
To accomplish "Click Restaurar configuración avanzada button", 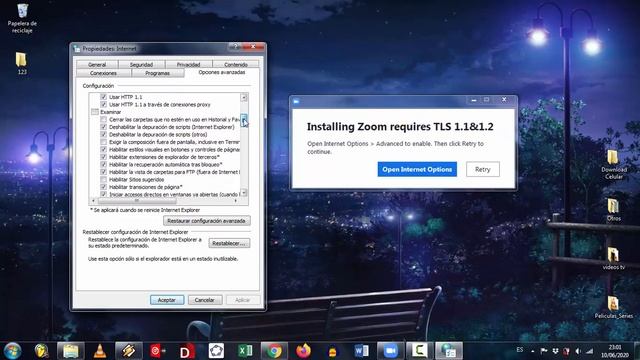I will 207,221.
